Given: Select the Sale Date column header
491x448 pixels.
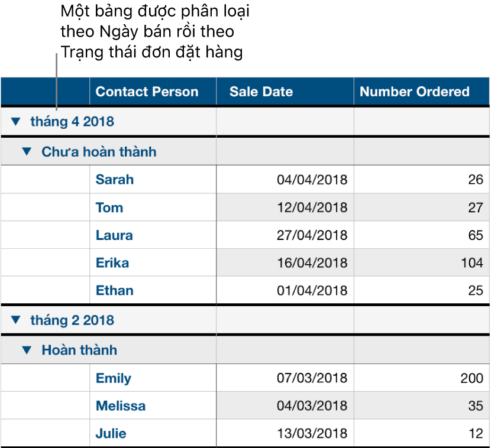Looking at the screenshot, I should click(x=261, y=92).
